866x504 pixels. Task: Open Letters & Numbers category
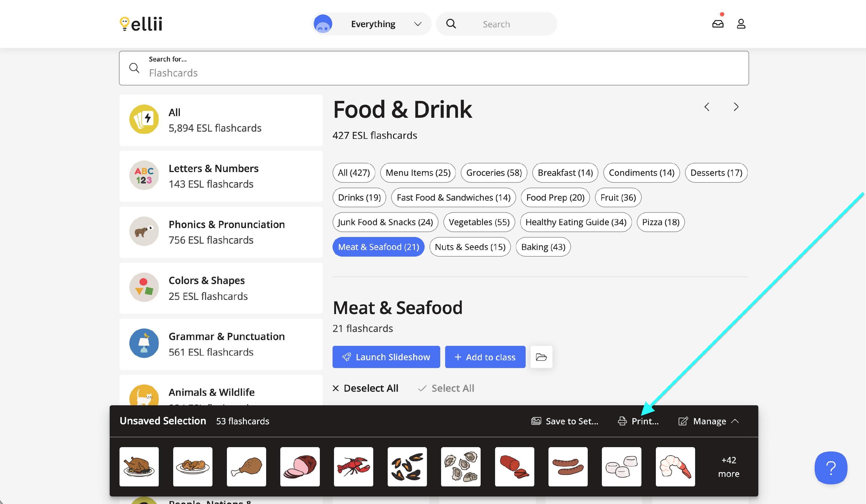[221, 176]
